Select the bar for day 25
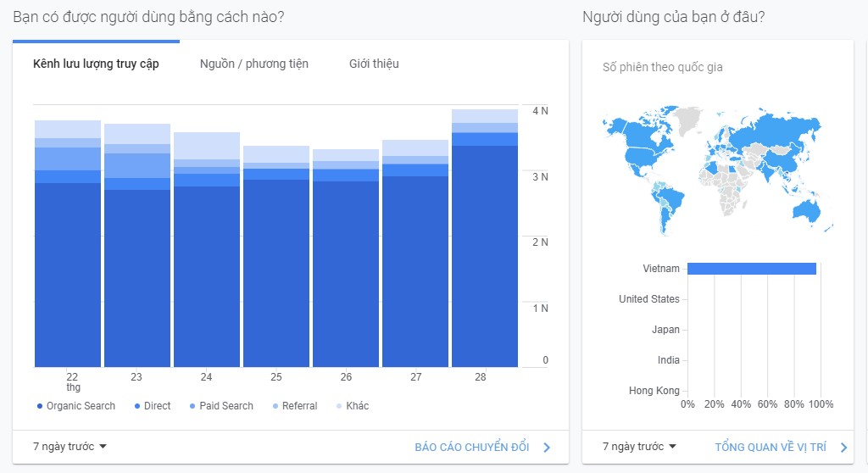Viewport: 868px width, 473px height. [x=276, y=257]
